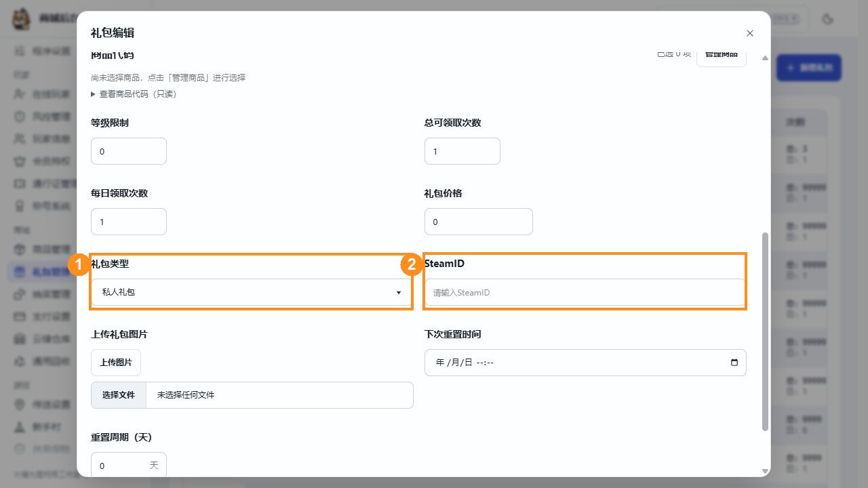Click the app logo avatar in the sidebar header
This screenshot has width=868, height=488.
[22, 19]
